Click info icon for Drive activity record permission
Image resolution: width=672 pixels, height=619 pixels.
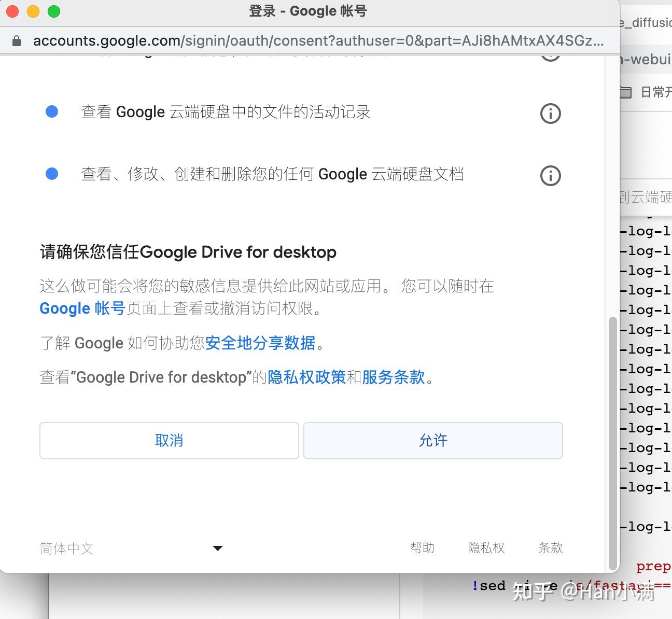tap(550, 114)
